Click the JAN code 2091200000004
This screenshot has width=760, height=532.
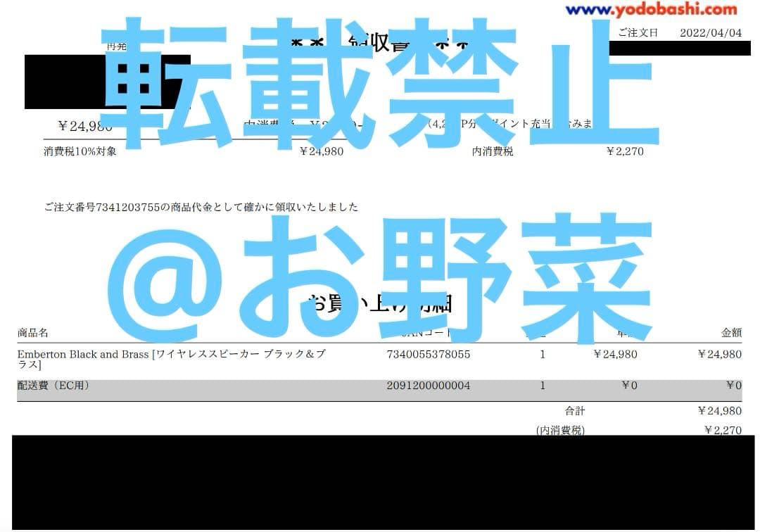pos(429,386)
